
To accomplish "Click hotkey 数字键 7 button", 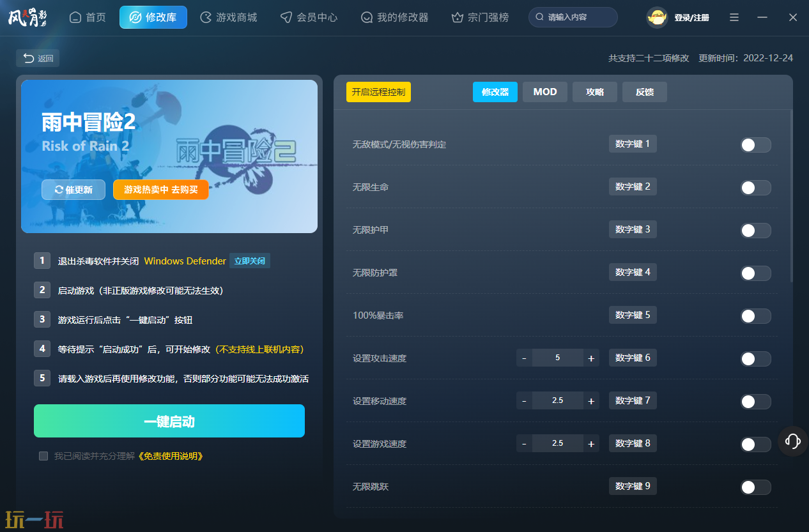I will pyautogui.click(x=633, y=400).
